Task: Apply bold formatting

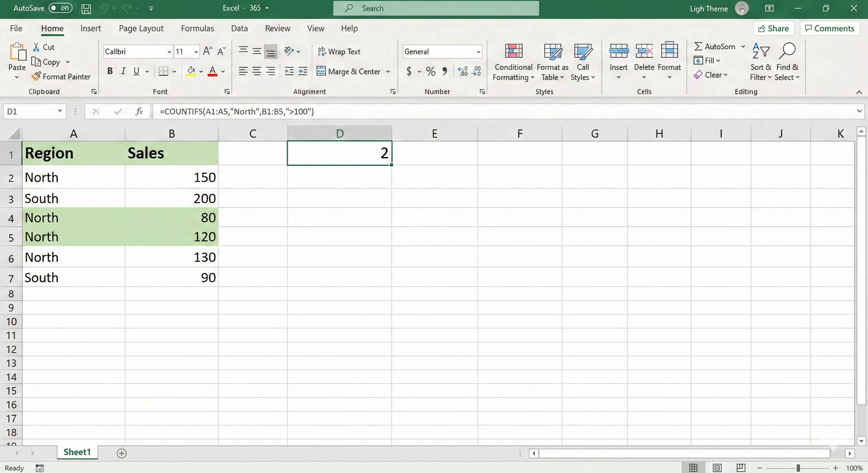Action: tap(110, 71)
